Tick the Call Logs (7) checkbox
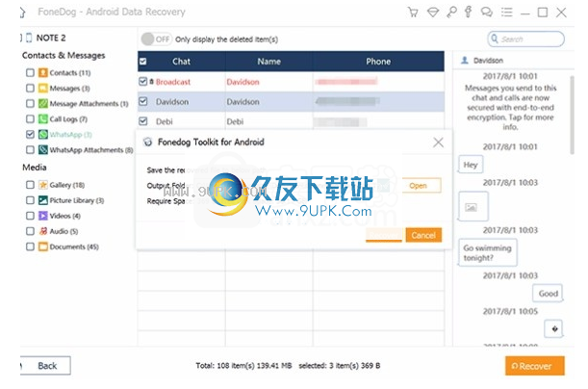The height and width of the screenshot is (389, 588). (x=30, y=118)
